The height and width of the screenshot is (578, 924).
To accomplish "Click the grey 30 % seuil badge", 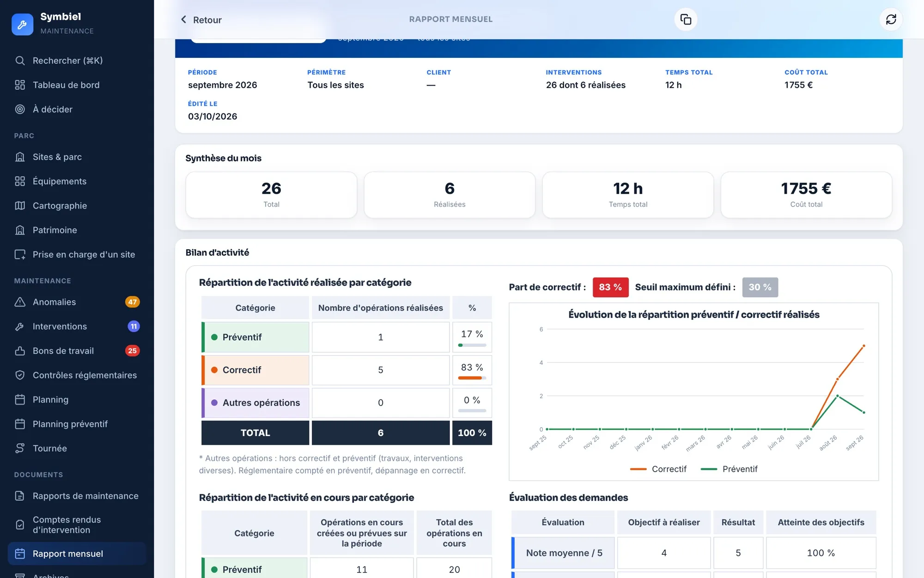I will [x=760, y=287].
